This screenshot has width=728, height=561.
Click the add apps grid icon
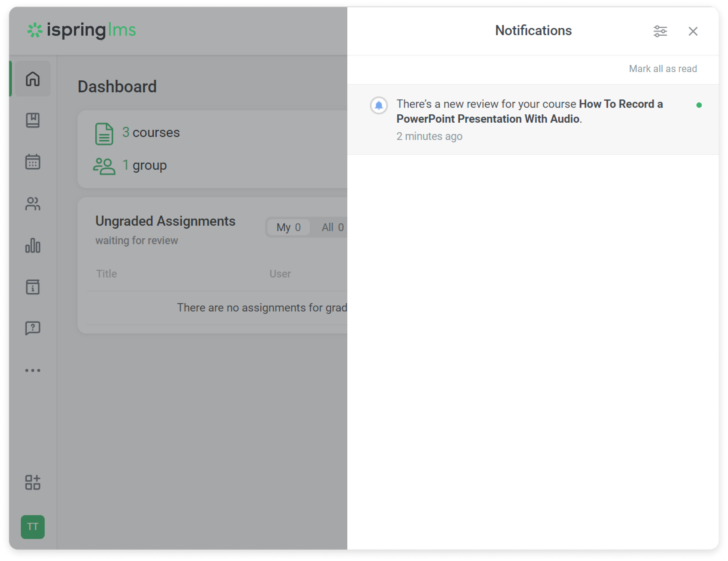tap(33, 482)
